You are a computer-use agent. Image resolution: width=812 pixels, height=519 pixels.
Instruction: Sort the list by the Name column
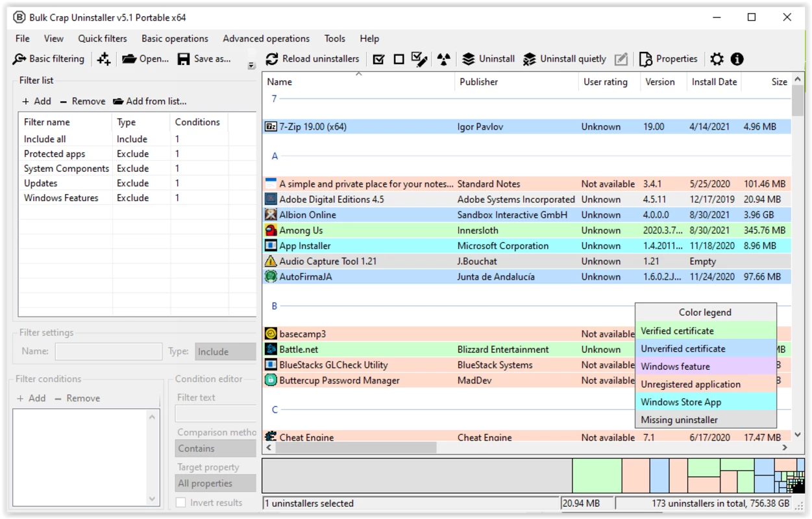(x=359, y=82)
